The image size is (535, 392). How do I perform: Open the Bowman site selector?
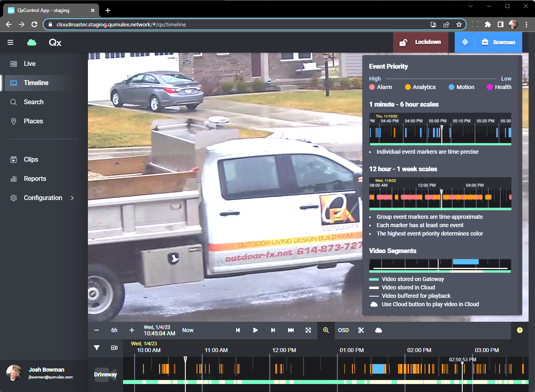tap(498, 42)
